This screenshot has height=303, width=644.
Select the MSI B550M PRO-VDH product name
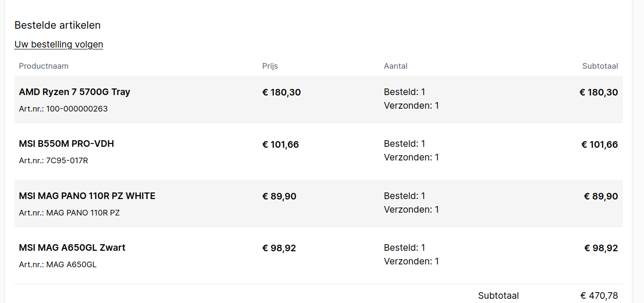tap(66, 144)
